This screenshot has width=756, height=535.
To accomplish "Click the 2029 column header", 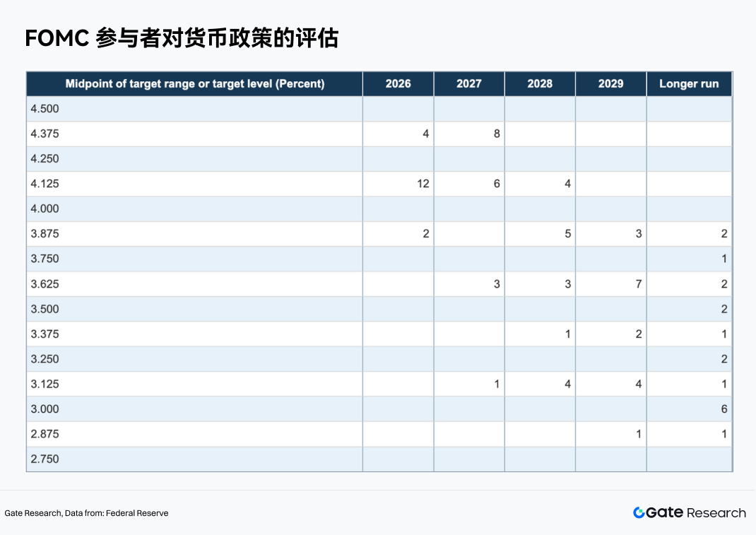I will 611,84.
